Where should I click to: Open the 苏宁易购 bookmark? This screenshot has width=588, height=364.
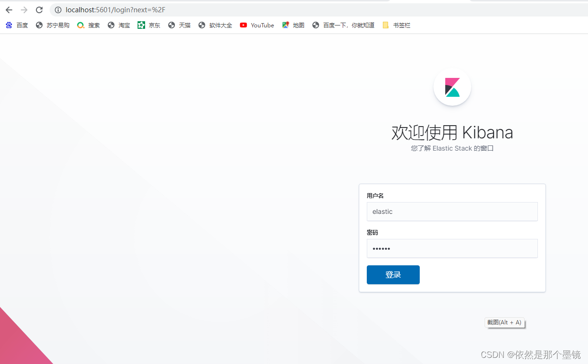tap(52, 25)
